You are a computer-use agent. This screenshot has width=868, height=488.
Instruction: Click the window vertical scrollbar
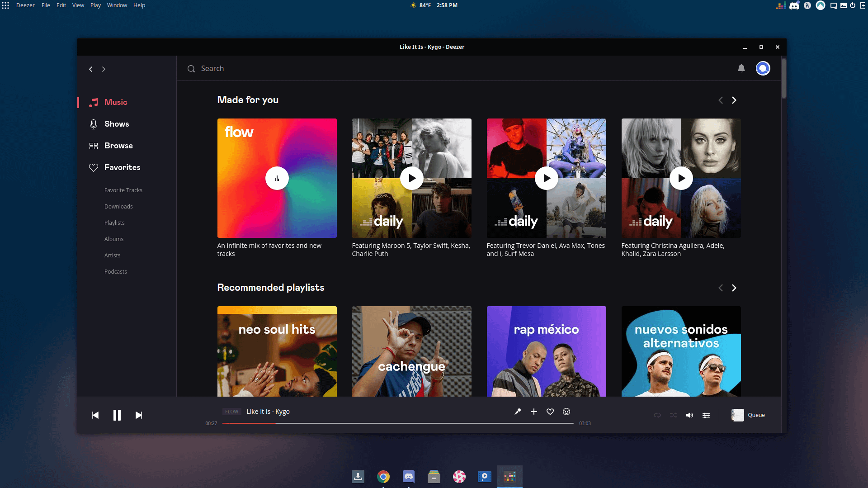click(784, 78)
